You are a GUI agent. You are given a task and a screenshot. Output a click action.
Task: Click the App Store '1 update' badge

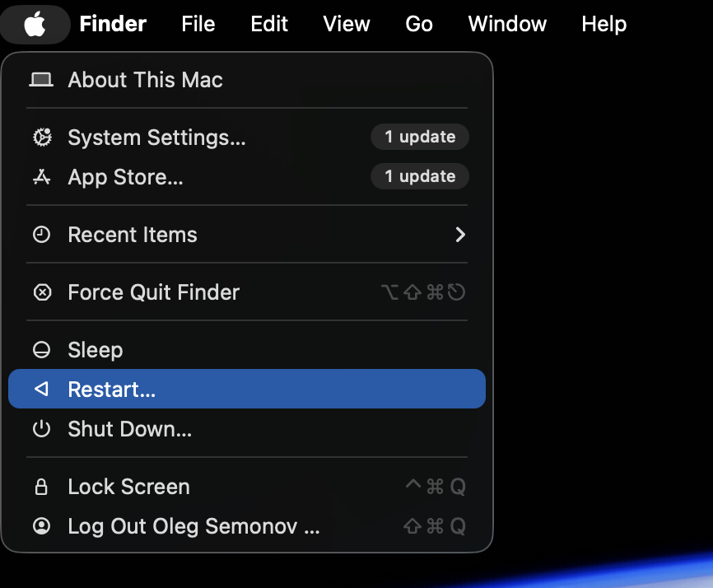pyautogui.click(x=420, y=176)
